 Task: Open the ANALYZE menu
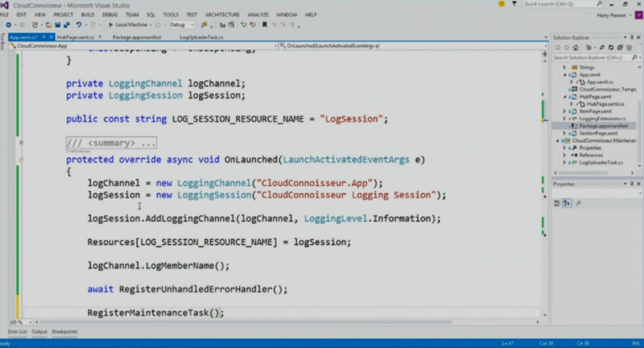pyautogui.click(x=258, y=15)
